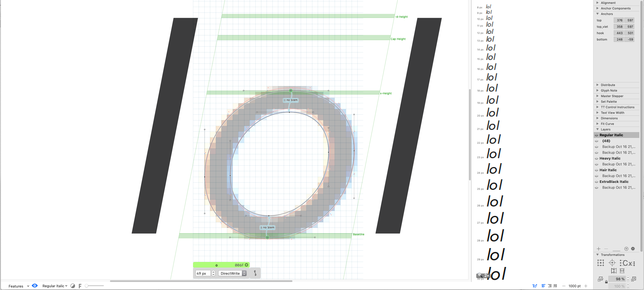Toggle the proportional scale lock
Image resolution: width=644 pixels, height=290 pixels.
[606, 282]
